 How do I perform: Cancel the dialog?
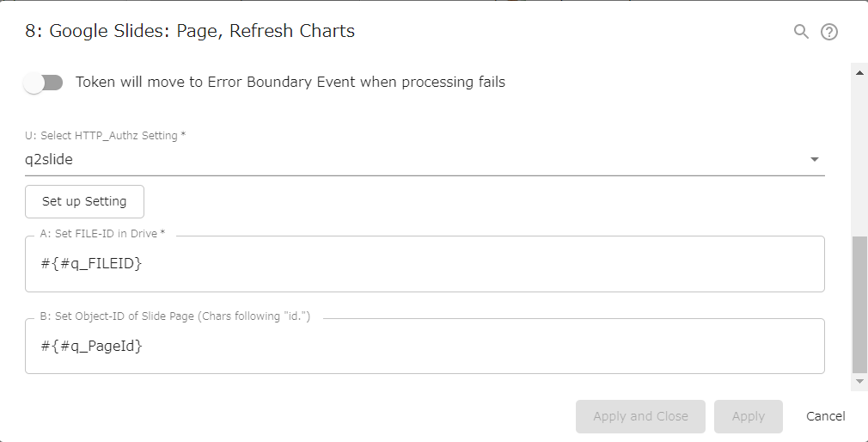(825, 416)
